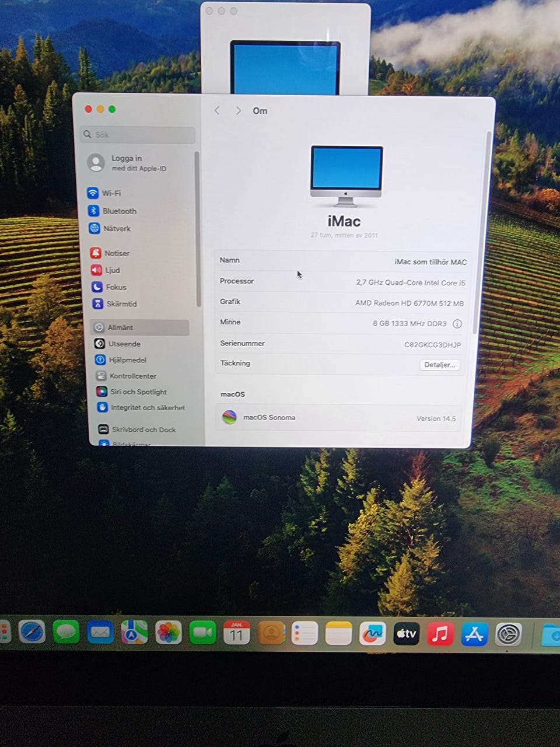The image size is (560, 747).
Task: Click AMD Radeon HD 6770M text
Action: [409, 303]
